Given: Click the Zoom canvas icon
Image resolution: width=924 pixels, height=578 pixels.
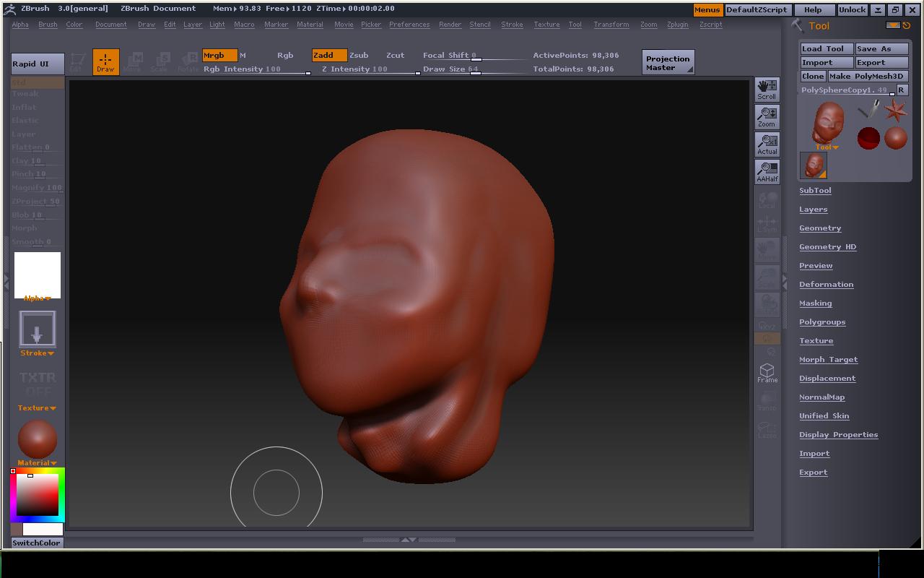Looking at the screenshot, I should pos(767,117).
